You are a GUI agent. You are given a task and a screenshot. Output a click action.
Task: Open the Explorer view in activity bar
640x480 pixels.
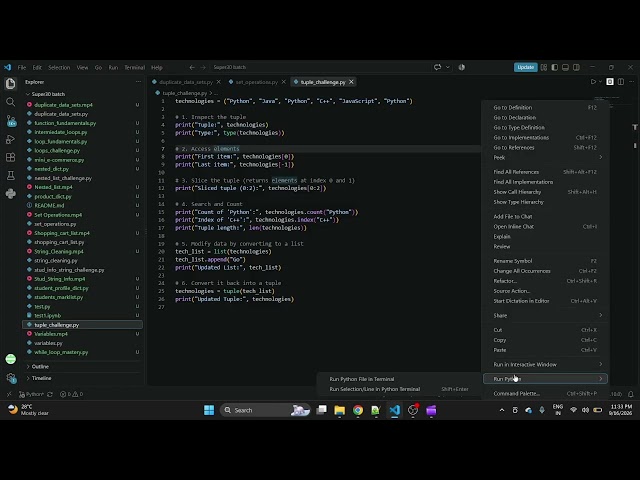pyautogui.click(x=11, y=84)
